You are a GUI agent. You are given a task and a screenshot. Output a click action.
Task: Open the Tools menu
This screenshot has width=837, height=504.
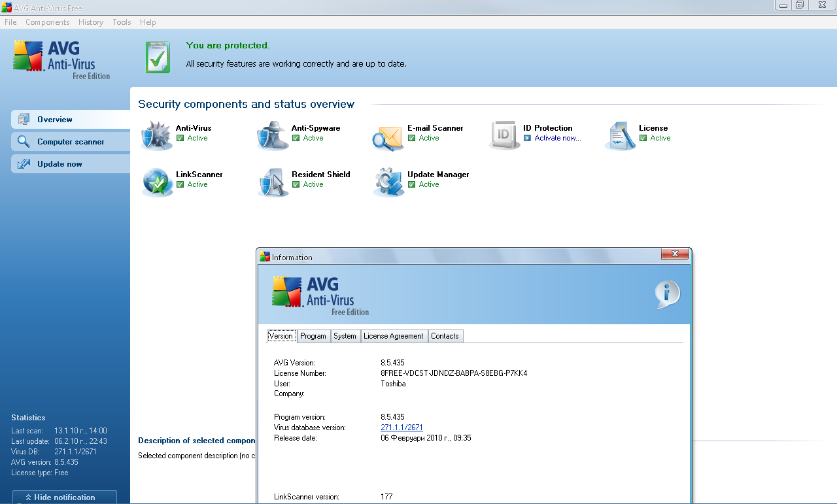pos(122,22)
